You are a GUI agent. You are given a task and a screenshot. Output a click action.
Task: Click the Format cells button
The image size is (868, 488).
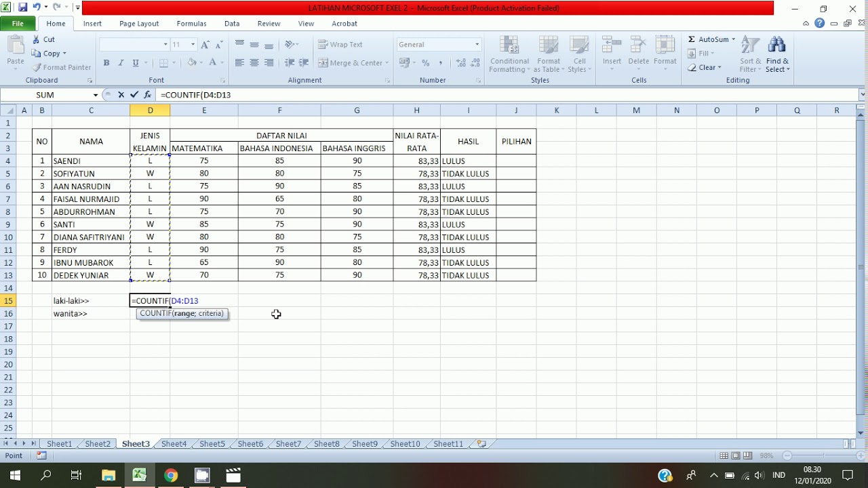tap(665, 51)
